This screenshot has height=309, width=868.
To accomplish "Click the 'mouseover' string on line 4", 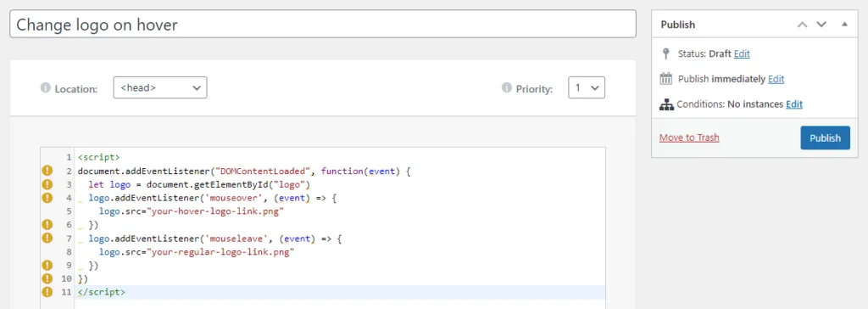I will 234,198.
